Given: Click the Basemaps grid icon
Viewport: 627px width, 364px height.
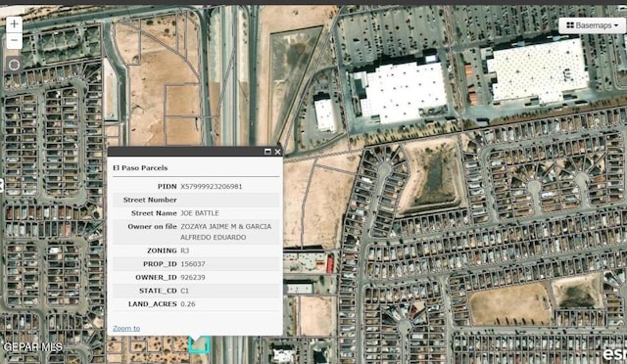Looking at the screenshot, I should (570, 25).
